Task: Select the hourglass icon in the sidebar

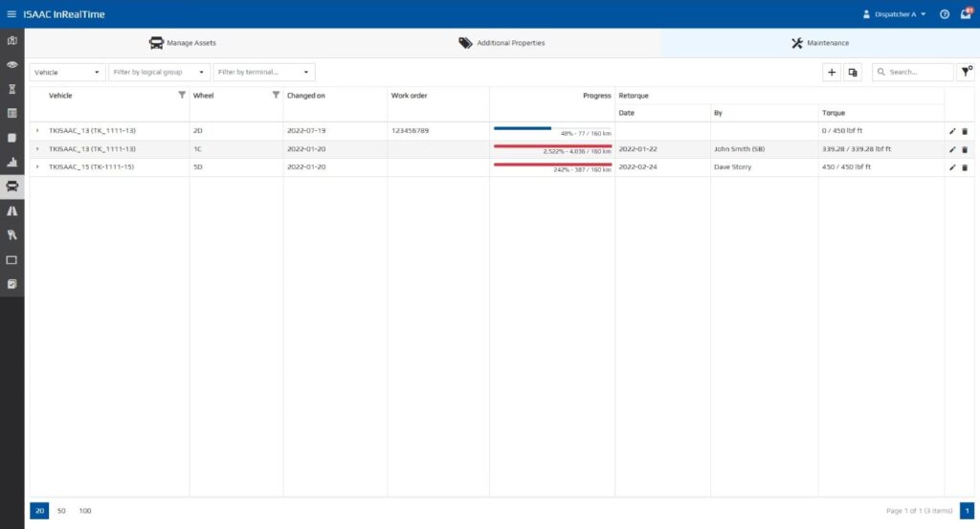Action: click(11, 89)
